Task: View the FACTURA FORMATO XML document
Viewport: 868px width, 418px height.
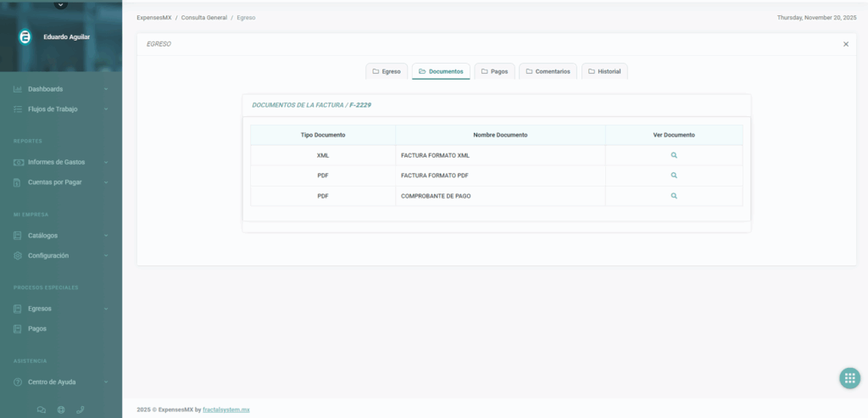Action: pyautogui.click(x=674, y=155)
